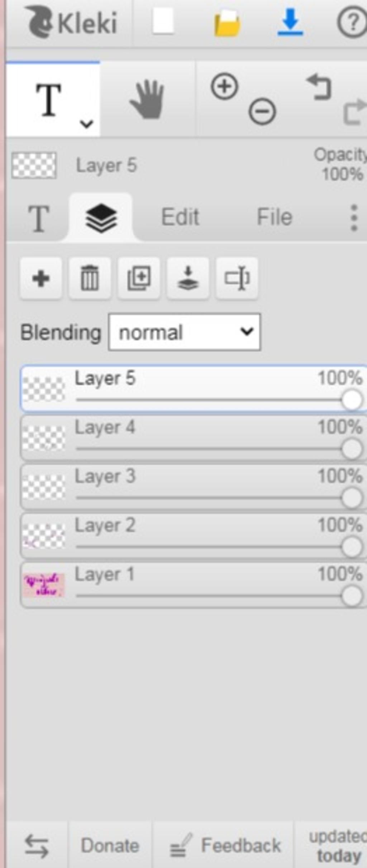This screenshot has width=367, height=868.
Task: Click the blue save download icon
Action: tap(290, 23)
